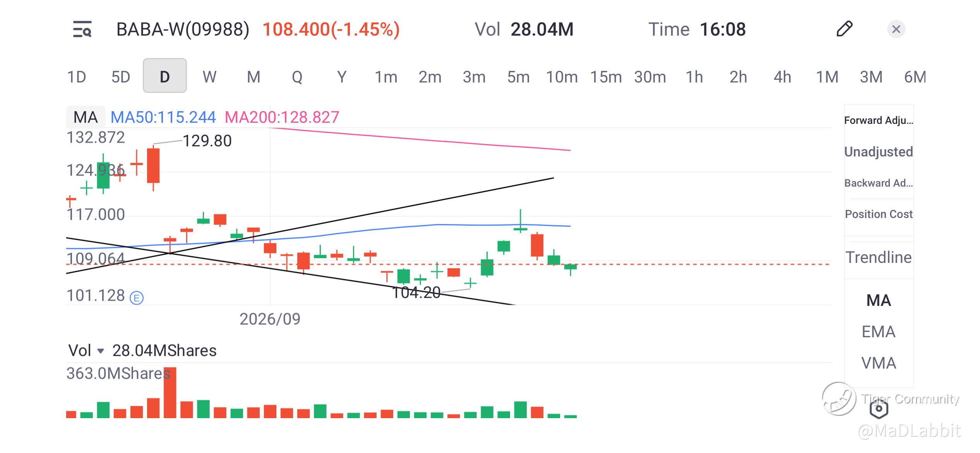This screenshot has height=453, width=980.
Task: Toggle Position Cost display
Action: [879, 214]
